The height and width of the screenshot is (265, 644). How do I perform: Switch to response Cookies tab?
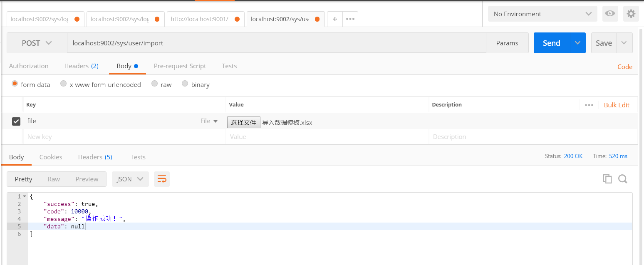tap(51, 157)
